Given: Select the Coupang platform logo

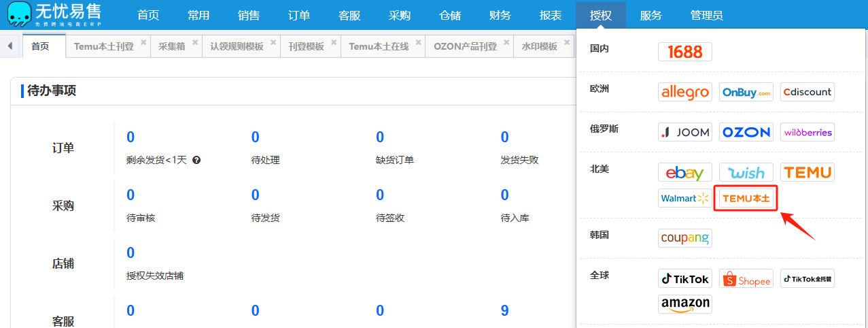Looking at the screenshot, I should point(684,238).
